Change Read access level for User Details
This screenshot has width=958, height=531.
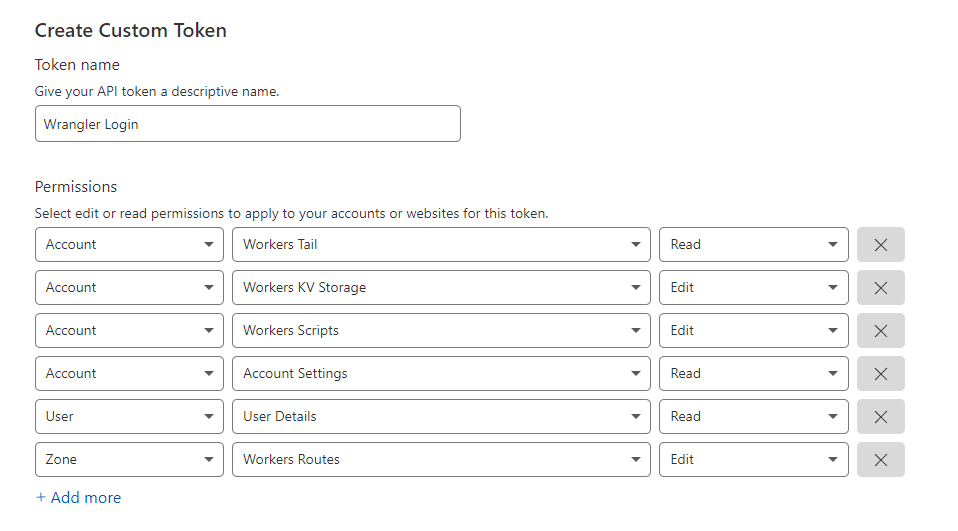pos(754,417)
